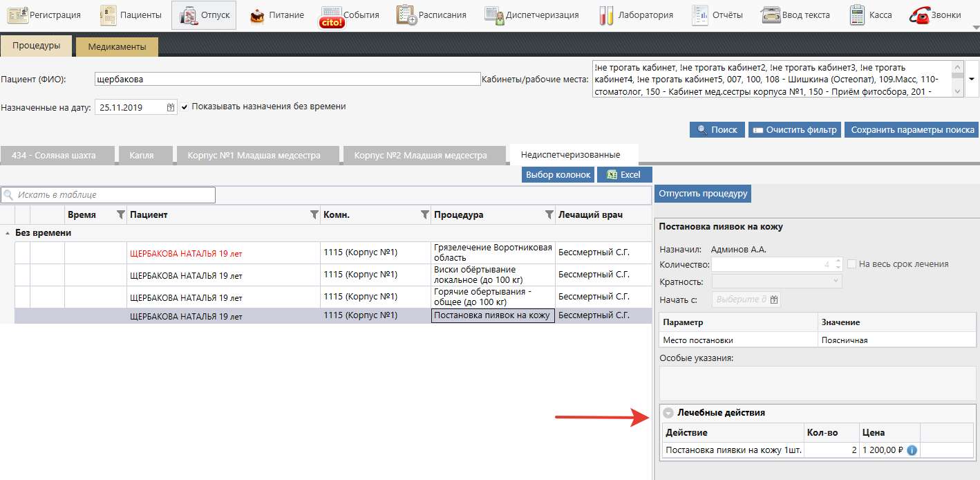Click the price info icon
The height and width of the screenshot is (480, 980).
[x=912, y=450]
